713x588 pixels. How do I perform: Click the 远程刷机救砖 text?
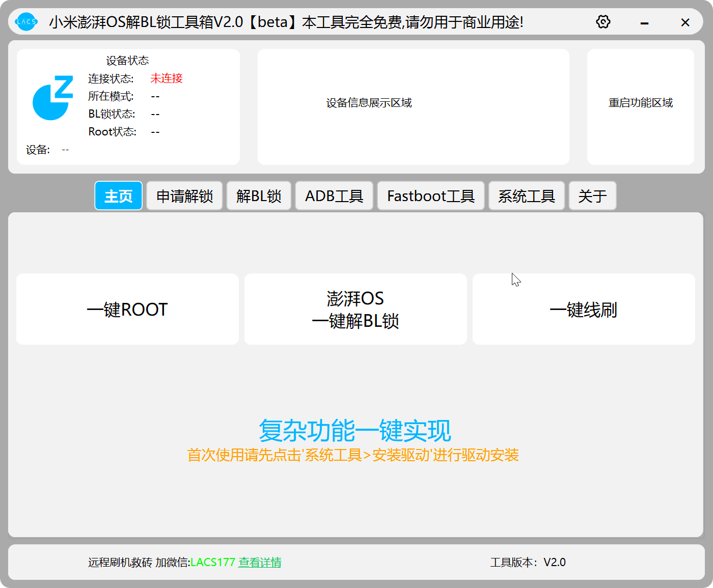tap(120, 563)
